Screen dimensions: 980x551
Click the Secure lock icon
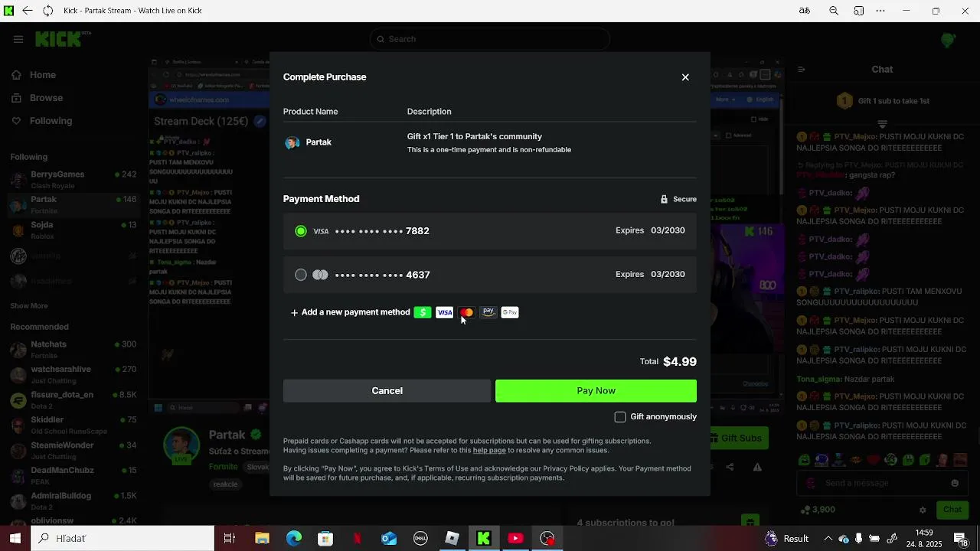click(x=664, y=199)
